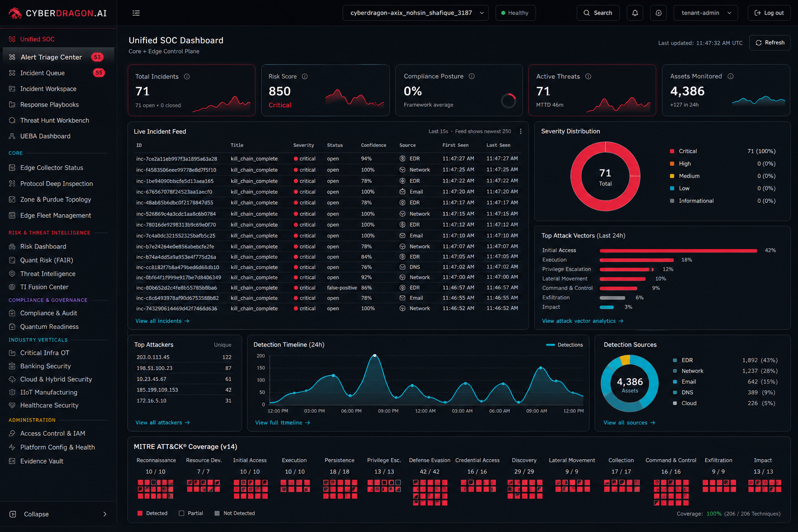Click the Refresh button
This screenshot has height=532, width=798.
tap(770, 43)
